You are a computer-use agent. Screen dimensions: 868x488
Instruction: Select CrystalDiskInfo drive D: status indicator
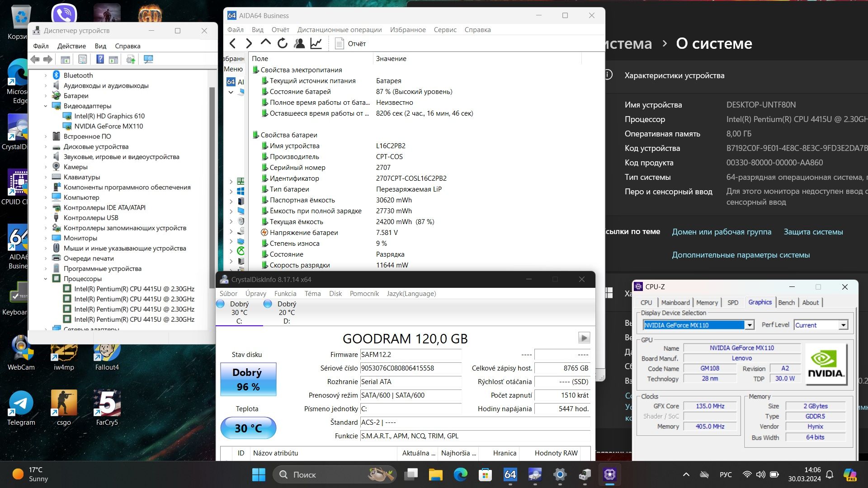click(287, 312)
